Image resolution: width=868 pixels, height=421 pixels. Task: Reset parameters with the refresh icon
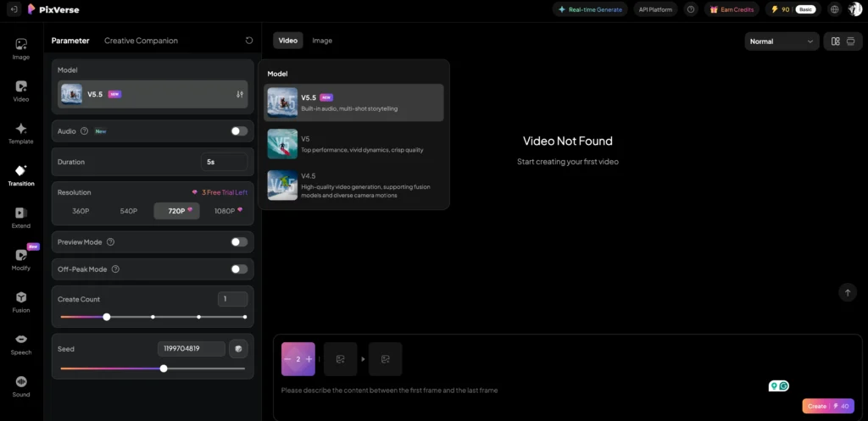[249, 41]
